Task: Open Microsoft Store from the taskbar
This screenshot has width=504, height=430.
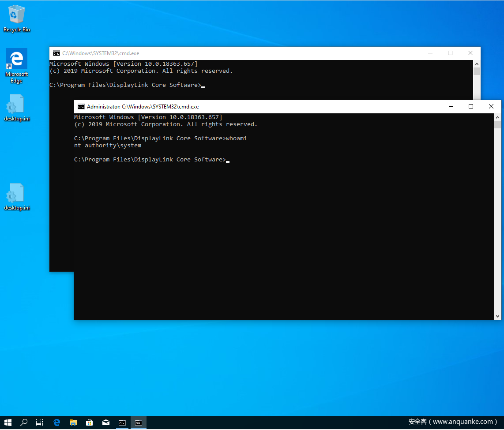Action: tap(89, 422)
